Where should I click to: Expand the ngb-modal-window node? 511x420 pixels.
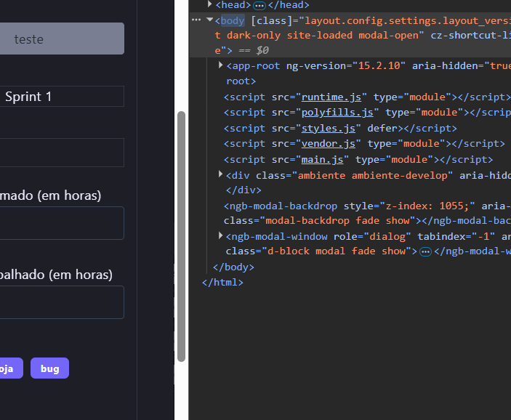(x=221, y=236)
